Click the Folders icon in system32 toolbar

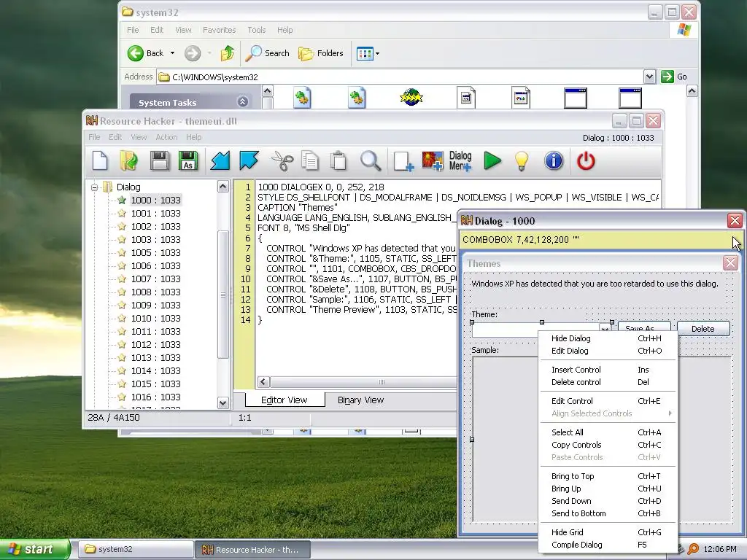point(321,53)
